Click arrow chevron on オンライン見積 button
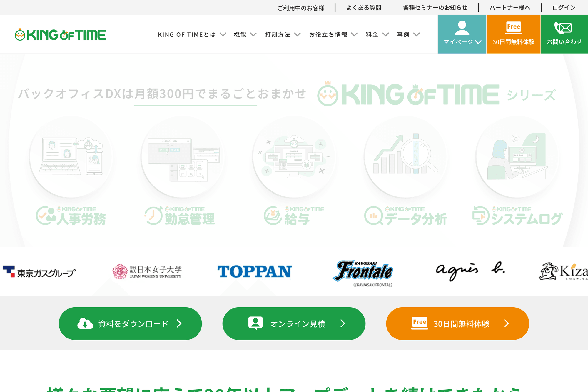Image resolution: width=588 pixels, height=392 pixels. pos(343,324)
